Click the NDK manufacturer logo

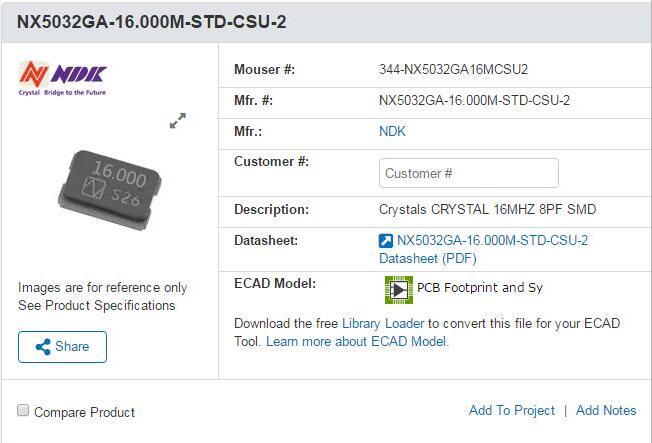(62, 77)
